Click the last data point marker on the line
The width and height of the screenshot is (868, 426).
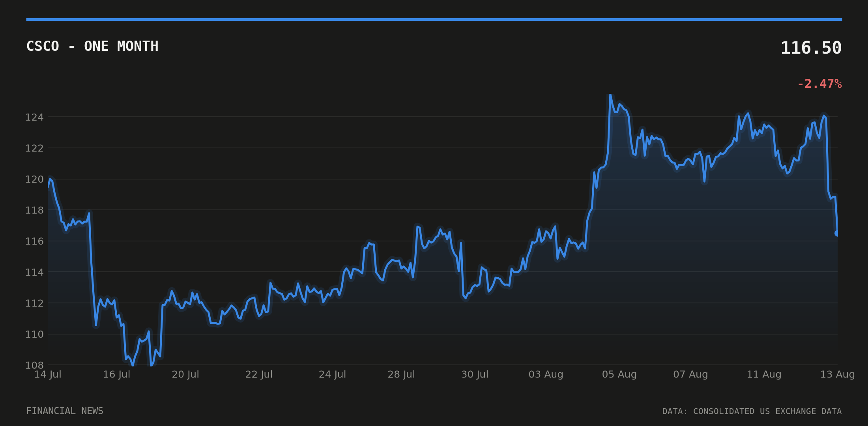click(837, 234)
